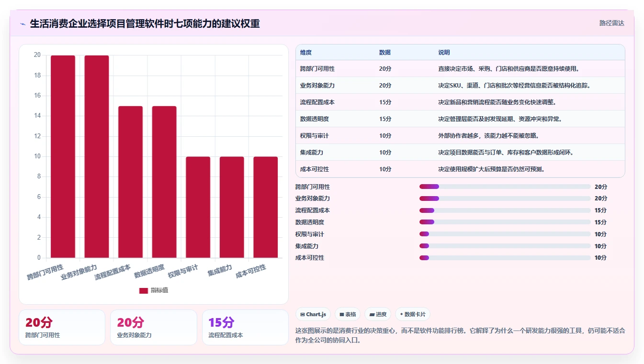The width and height of the screenshot is (644, 364).
Task: Click the title icon before 生活消费企业
Action: pyautogui.click(x=23, y=24)
